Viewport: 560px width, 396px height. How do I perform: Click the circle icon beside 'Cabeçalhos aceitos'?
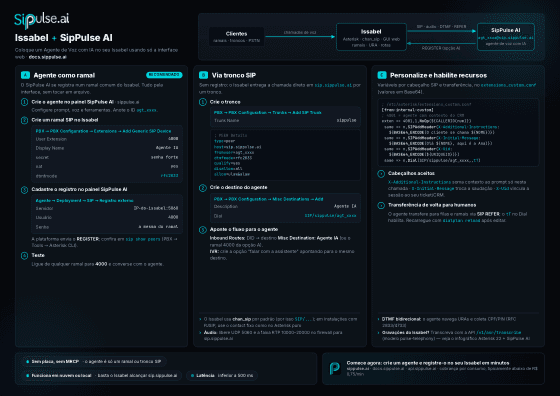click(381, 174)
